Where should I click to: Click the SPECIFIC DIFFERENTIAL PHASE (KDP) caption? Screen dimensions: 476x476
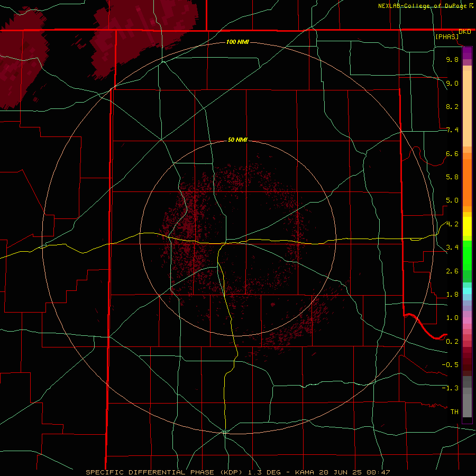[x=163, y=472]
